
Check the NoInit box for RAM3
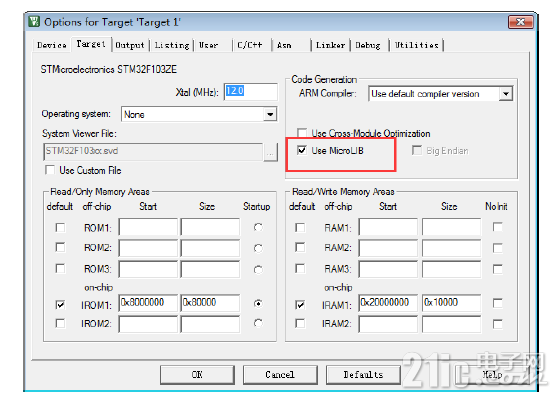pos(498,269)
